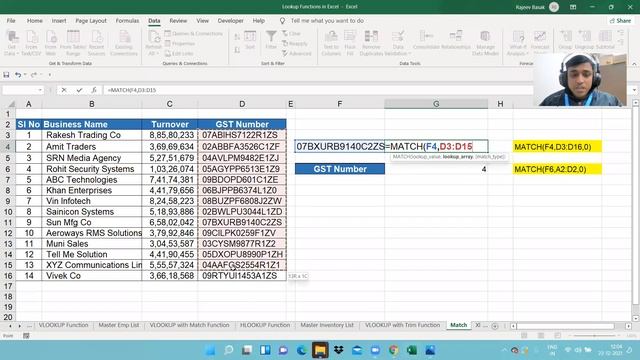Sort A to Z ascending
This screenshot has height=360, width=640.
[237, 37]
